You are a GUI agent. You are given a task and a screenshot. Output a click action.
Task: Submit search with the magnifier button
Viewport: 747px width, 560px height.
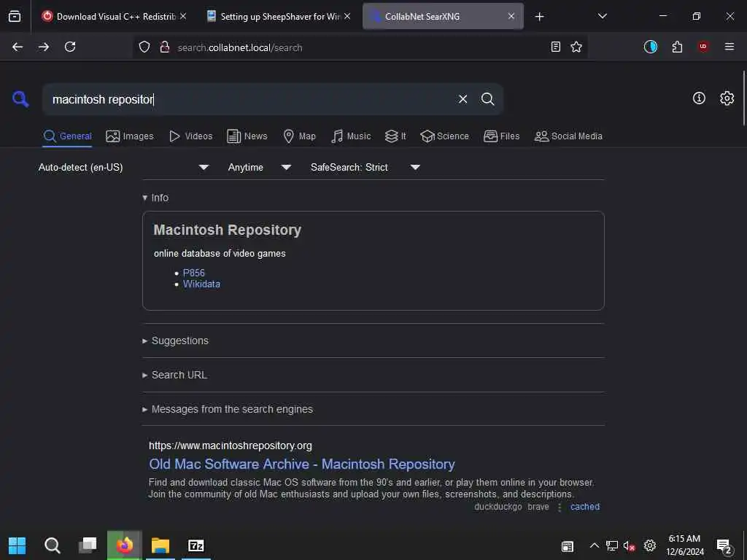tap(487, 99)
